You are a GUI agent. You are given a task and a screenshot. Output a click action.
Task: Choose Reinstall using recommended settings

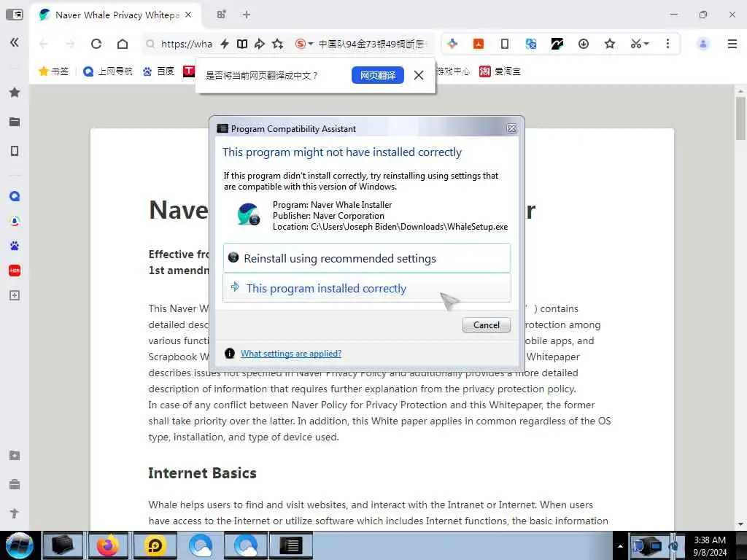pos(367,258)
